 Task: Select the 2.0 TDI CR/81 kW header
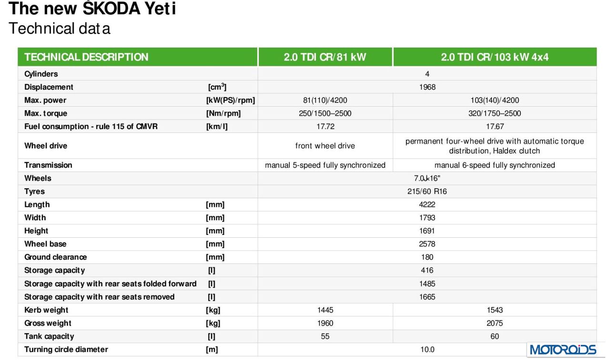point(325,57)
